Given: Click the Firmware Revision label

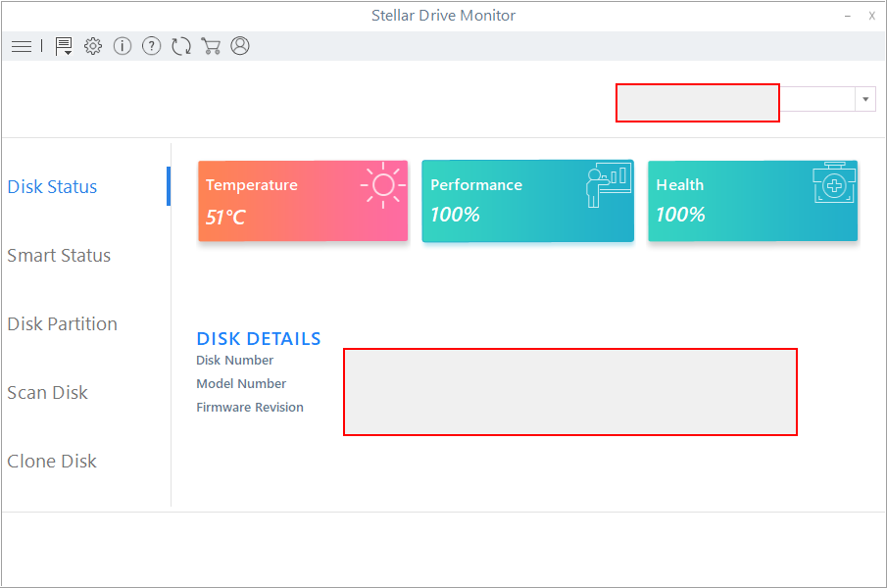Looking at the screenshot, I should (250, 408).
